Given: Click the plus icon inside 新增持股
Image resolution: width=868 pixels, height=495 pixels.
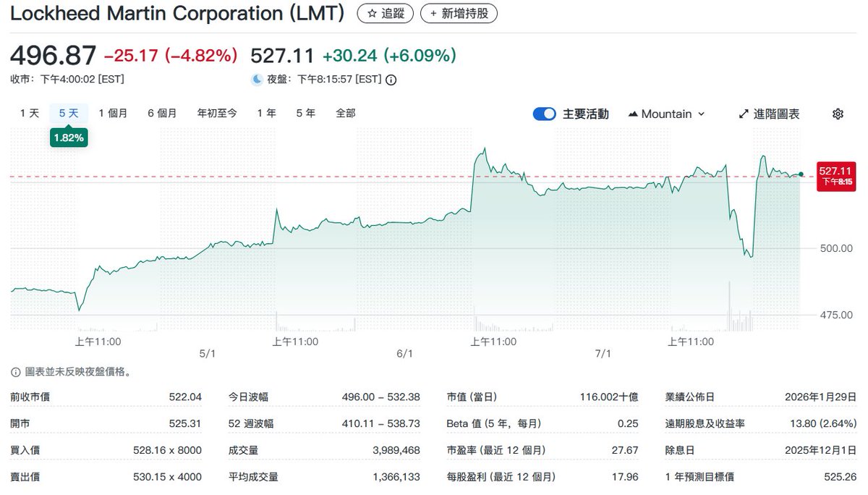Looking at the screenshot, I should (433, 13).
